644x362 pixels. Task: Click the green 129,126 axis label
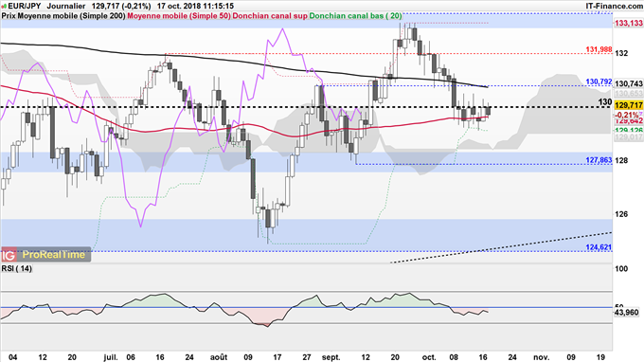click(628, 130)
